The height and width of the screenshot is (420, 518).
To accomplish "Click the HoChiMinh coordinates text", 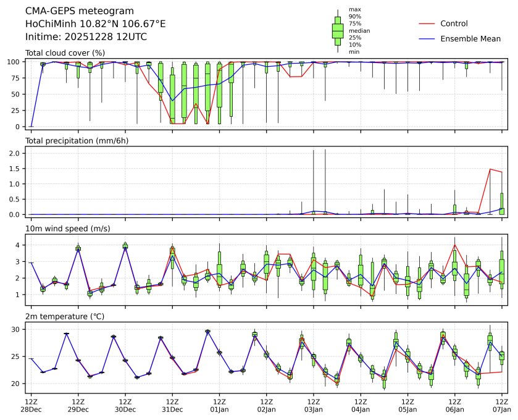I will [x=95, y=24].
